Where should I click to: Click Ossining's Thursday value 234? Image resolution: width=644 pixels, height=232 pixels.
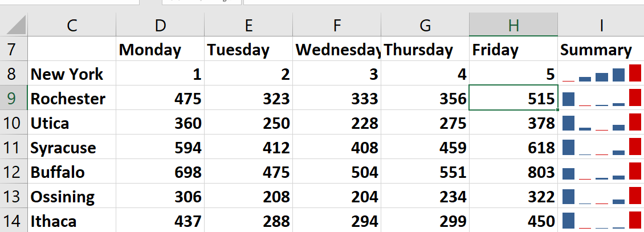click(425, 197)
